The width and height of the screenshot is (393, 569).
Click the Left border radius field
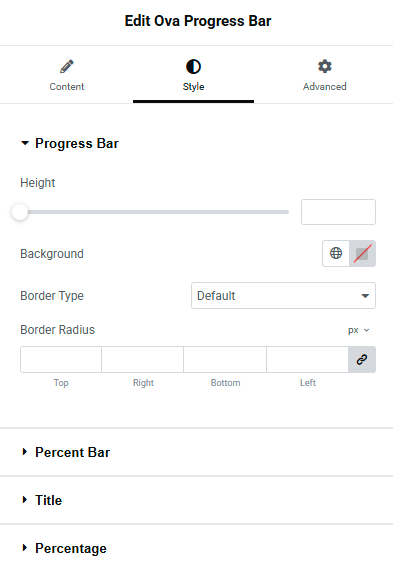pos(307,360)
